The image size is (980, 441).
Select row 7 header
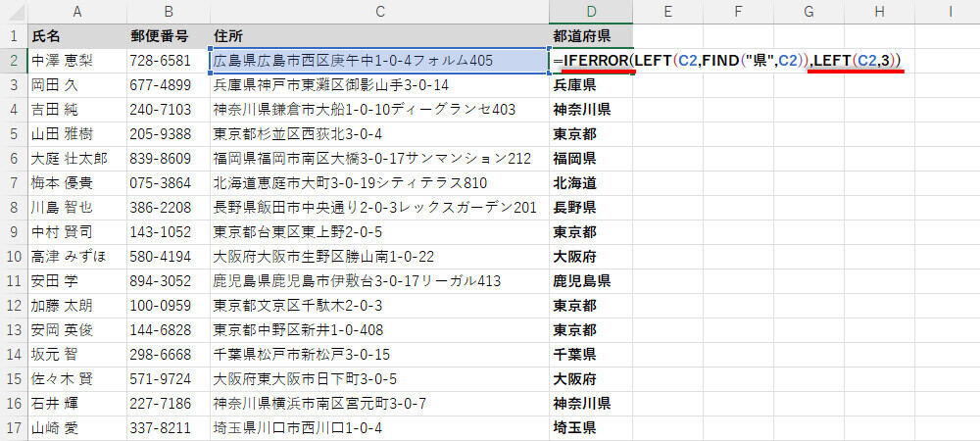(x=14, y=183)
